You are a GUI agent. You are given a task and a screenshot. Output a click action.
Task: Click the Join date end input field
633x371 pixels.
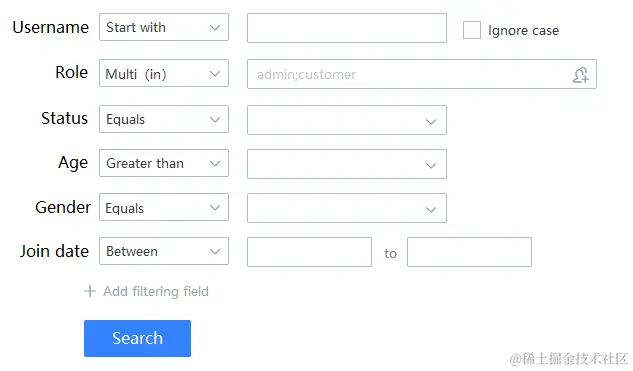(x=469, y=252)
